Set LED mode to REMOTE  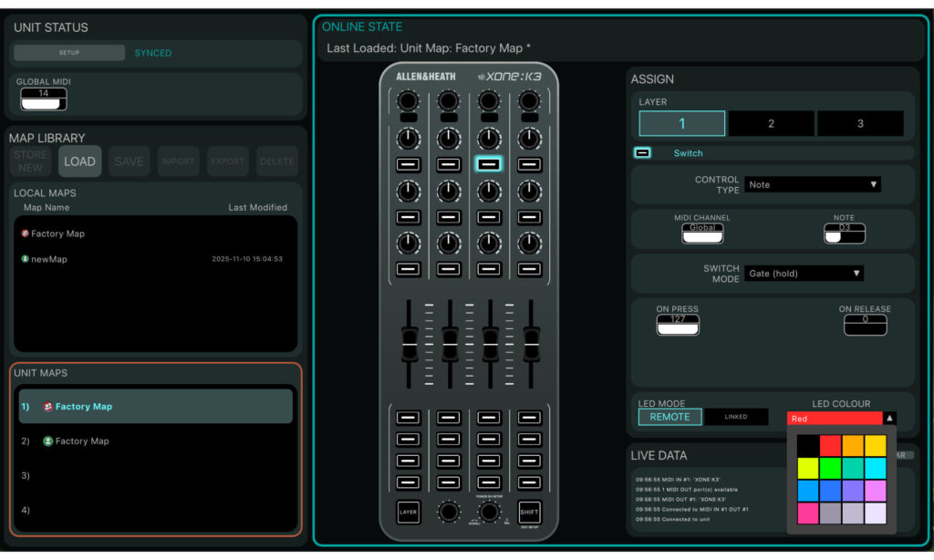[x=669, y=417]
